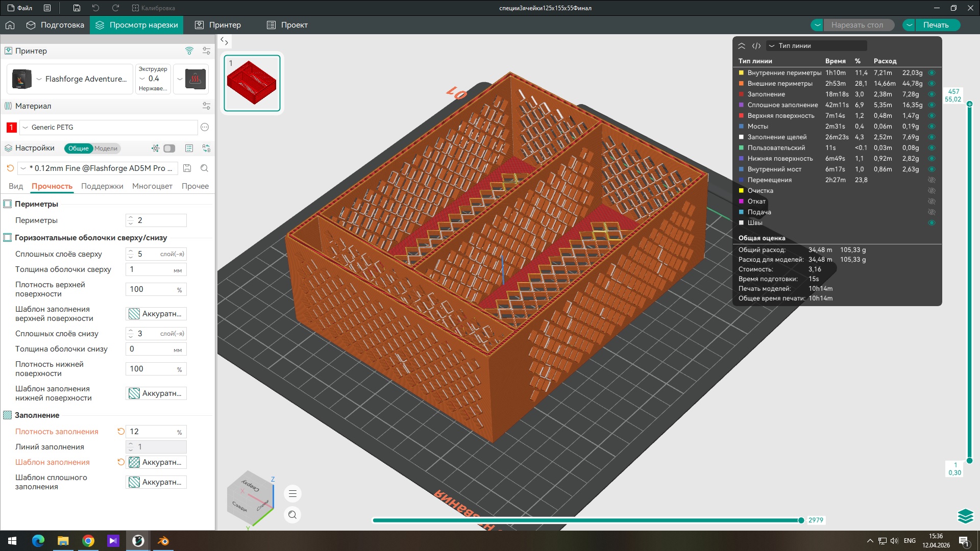
Task: Open the Flashforge Adventurer printer dropdown
Action: click(70, 79)
